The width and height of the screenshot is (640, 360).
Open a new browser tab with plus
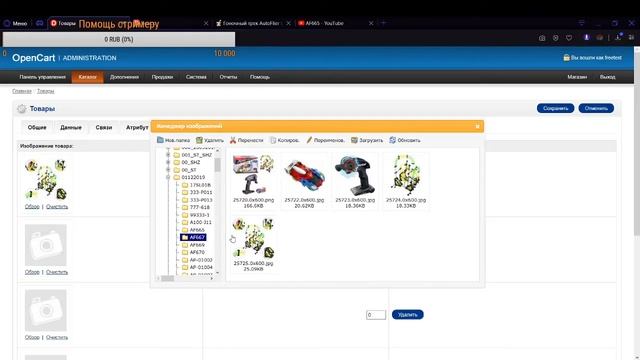click(383, 23)
